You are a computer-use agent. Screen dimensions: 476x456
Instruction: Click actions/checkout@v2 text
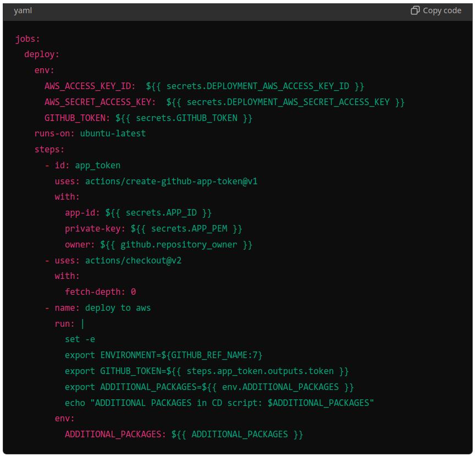(x=133, y=260)
